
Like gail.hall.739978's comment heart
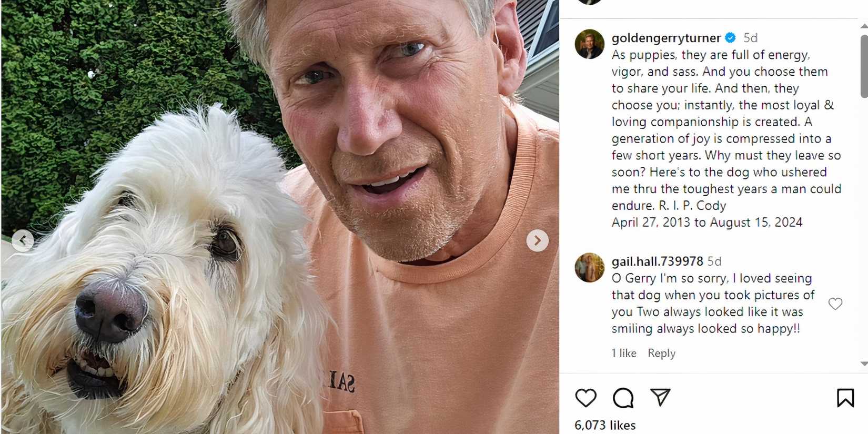coord(835,304)
